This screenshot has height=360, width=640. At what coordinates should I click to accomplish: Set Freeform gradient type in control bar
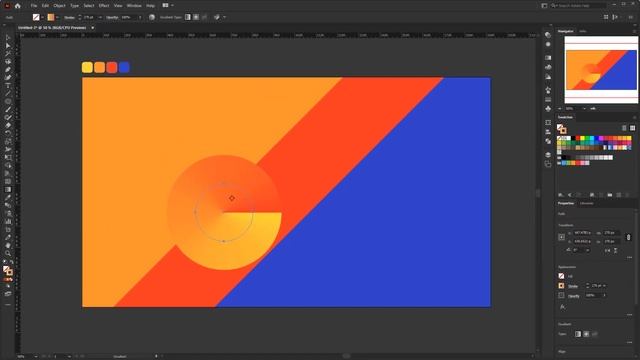click(x=204, y=17)
